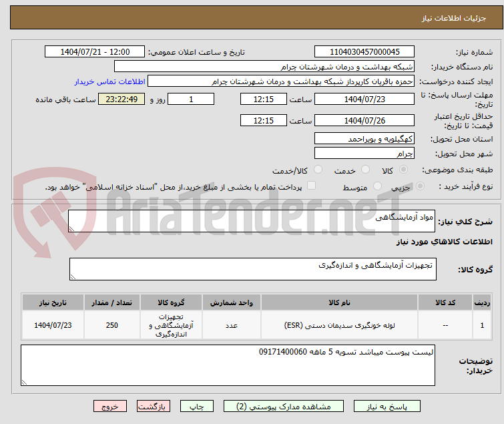Toggle the اسناد خزانه اسلامی payment checkbox

311,186
